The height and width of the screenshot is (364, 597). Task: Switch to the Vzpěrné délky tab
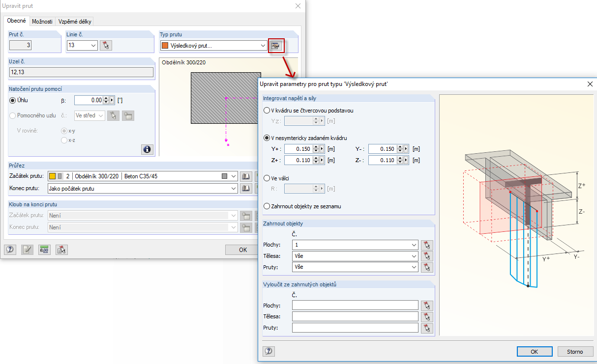74,21
